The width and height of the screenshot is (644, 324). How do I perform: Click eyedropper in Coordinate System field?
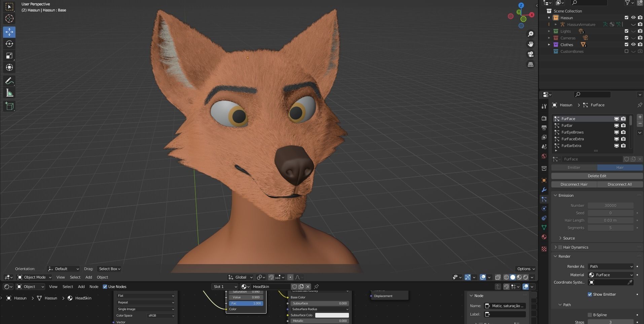(x=630, y=282)
